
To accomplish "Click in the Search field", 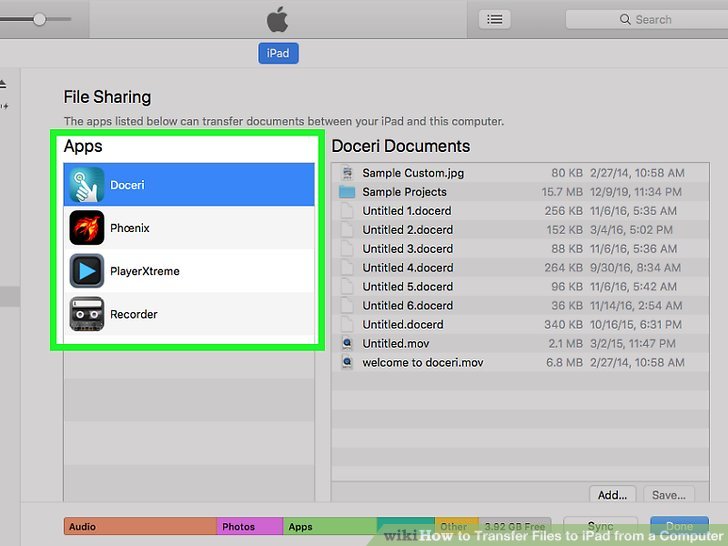I will pos(647,20).
